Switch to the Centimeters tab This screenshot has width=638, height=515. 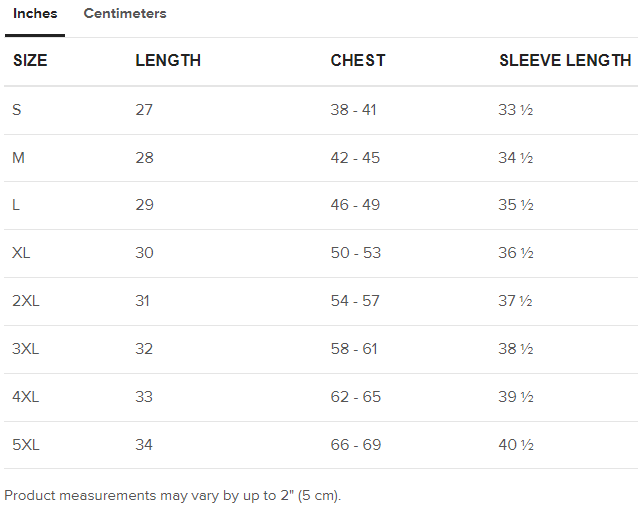click(125, 14)
